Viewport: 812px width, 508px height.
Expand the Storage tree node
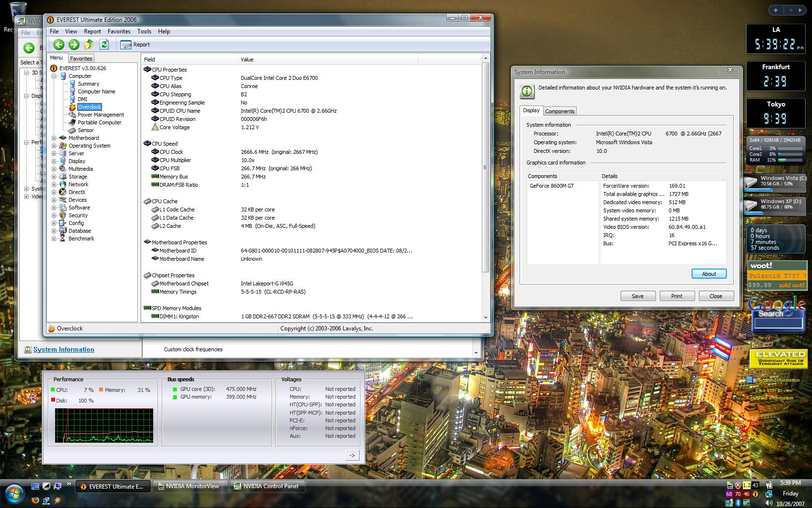(54, 177)
